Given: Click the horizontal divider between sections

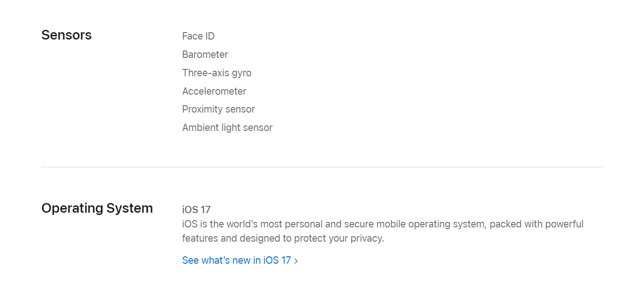Looking at the screenshot, I should [x=322, y=167].
